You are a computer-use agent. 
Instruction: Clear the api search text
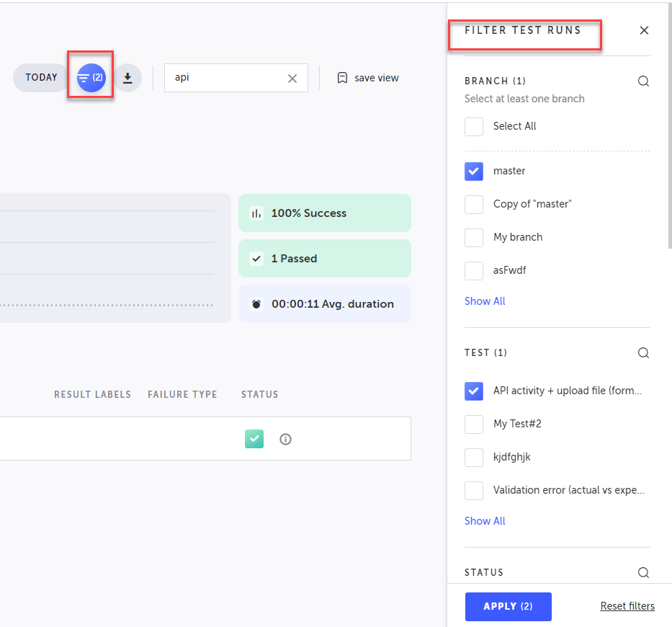click(x=292, y=79)
